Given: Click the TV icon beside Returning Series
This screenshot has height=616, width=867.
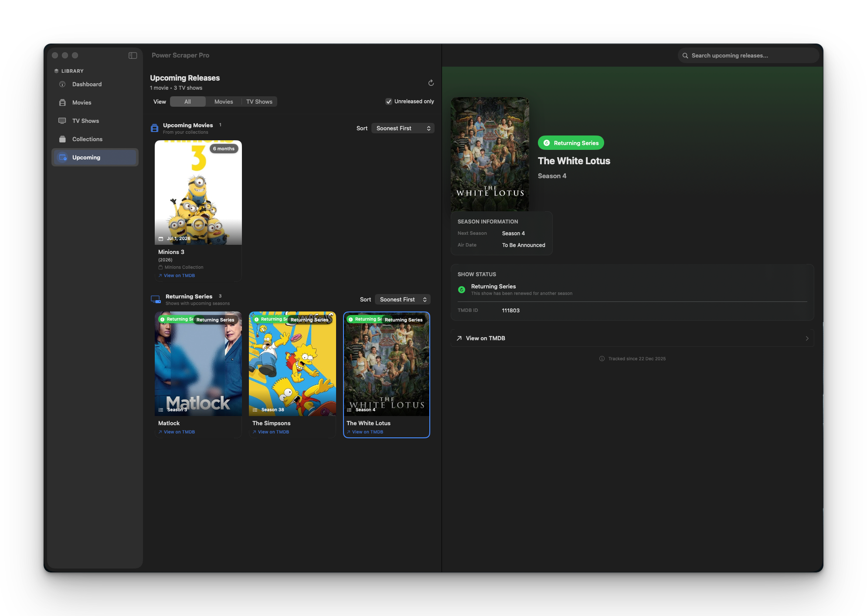Looking at the screenshot, I should (x=155, y=299).
